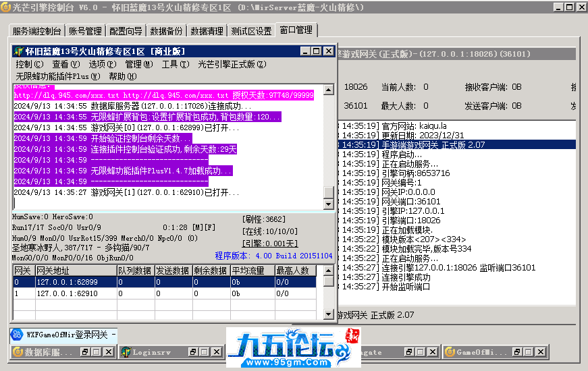
Task: Open the 光芒引擎正式版(Z) menu
Action: (232, 65)
